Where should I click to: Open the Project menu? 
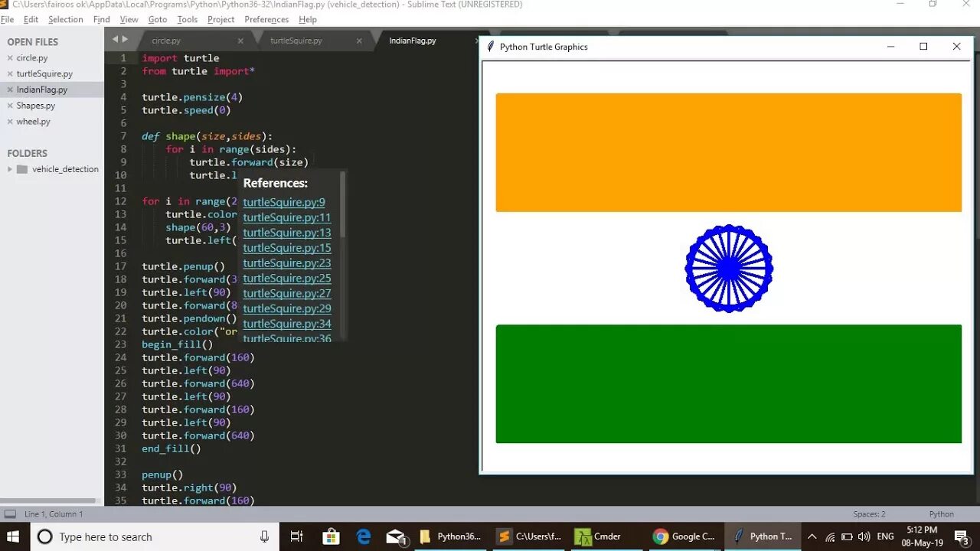coord(221,19)
